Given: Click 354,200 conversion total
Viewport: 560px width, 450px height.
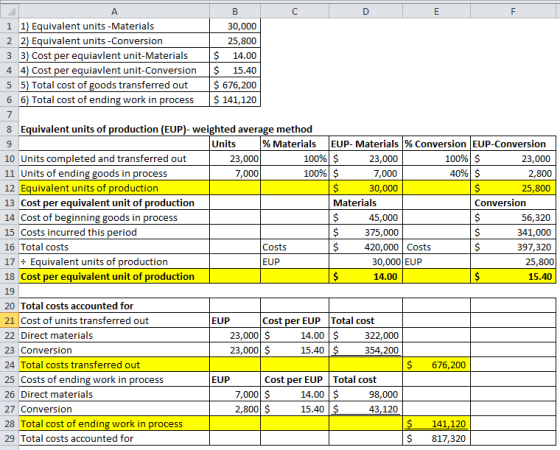Looking at the screenshot, I should (x=365, y=350).
